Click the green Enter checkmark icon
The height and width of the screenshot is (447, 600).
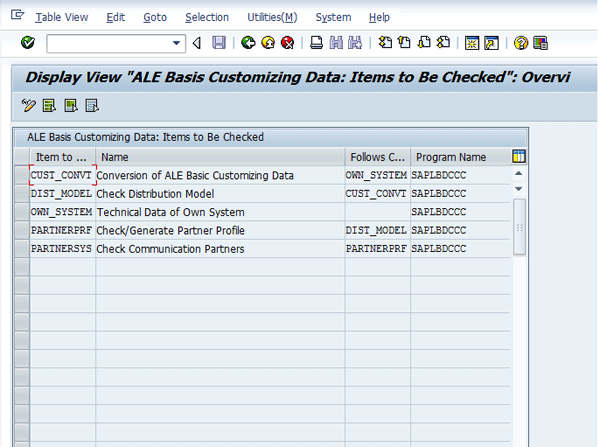tap(27, 43)
